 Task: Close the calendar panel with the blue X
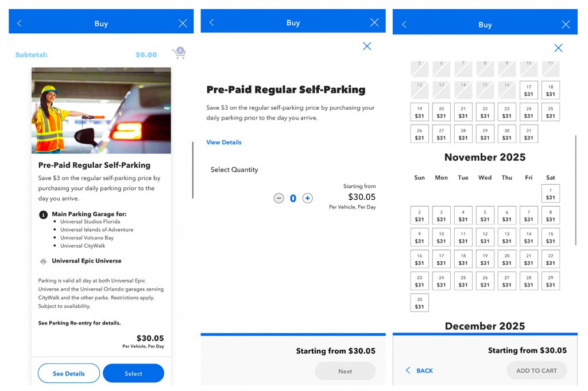(558, 48)
